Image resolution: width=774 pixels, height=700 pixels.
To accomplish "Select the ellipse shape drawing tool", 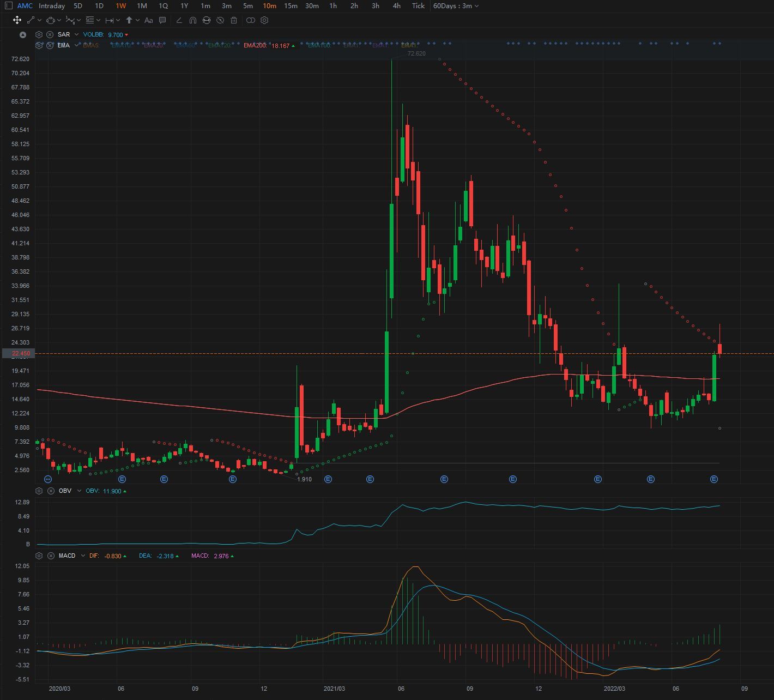I will click(x=51, y=20).
